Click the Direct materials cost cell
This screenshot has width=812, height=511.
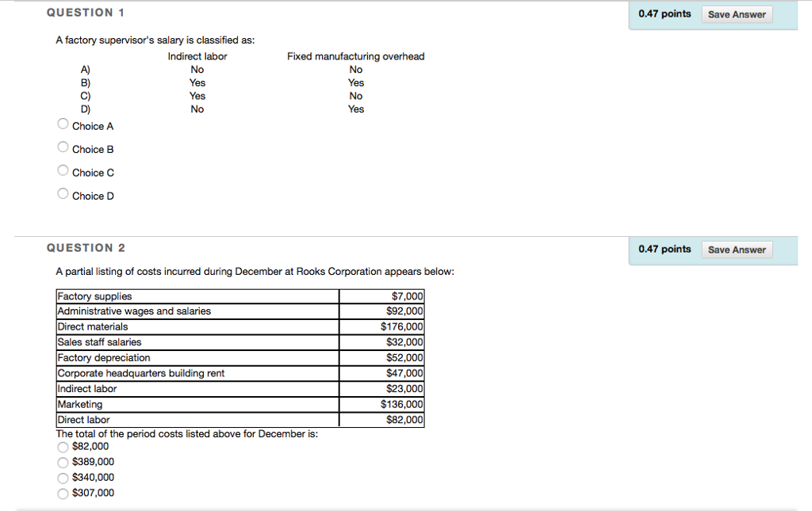point(381,326)
